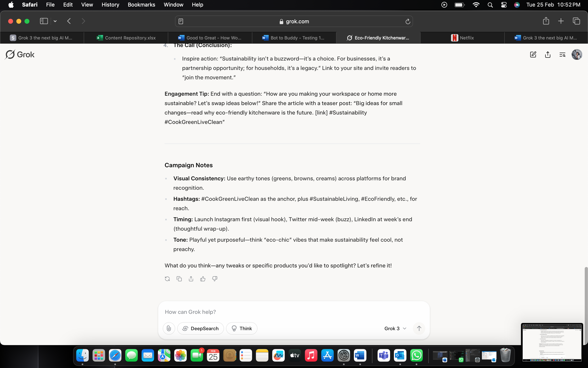Viewport: 588px width, 368px height.
Task: Open Microsoft Teams from the dock
Action: click(x=384, y=356)
